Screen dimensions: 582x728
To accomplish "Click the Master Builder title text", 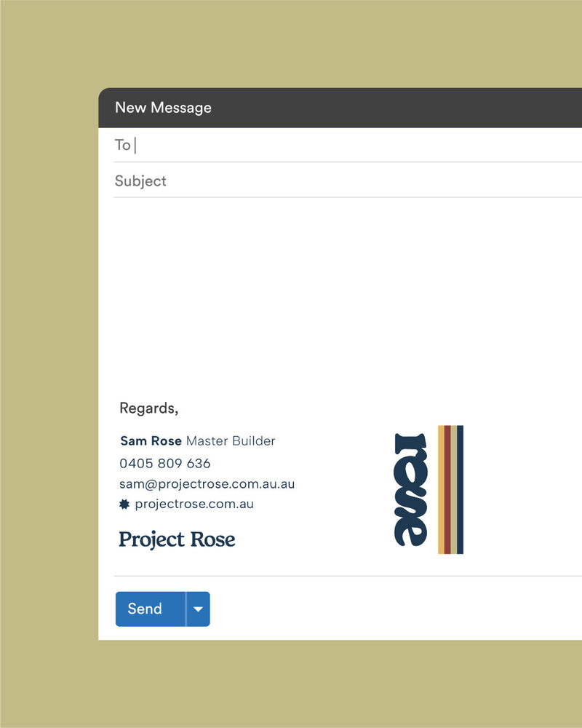I will click(x=231, y=440).
